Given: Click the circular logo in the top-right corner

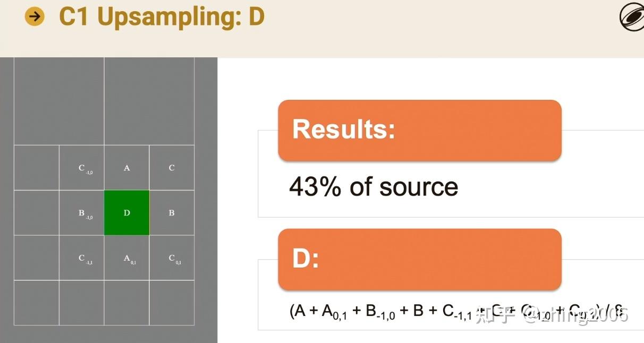Looking at the screenshot, I should [632, 17].
